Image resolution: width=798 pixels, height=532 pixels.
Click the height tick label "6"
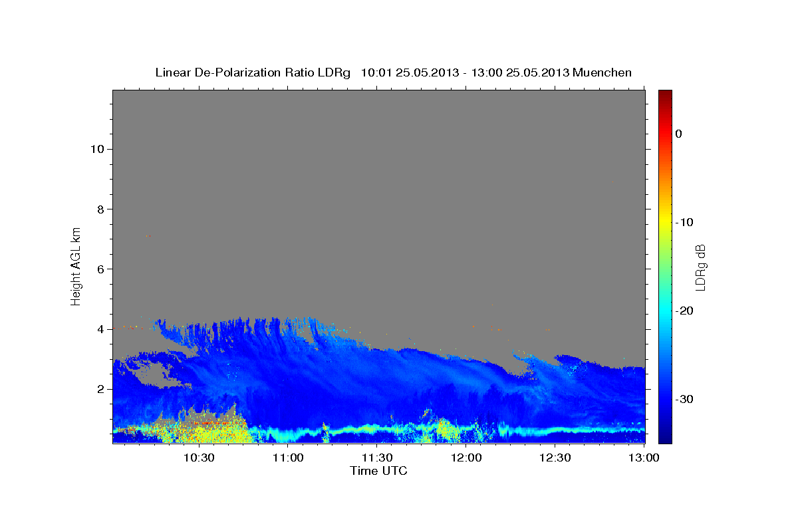tap(100, 269)
